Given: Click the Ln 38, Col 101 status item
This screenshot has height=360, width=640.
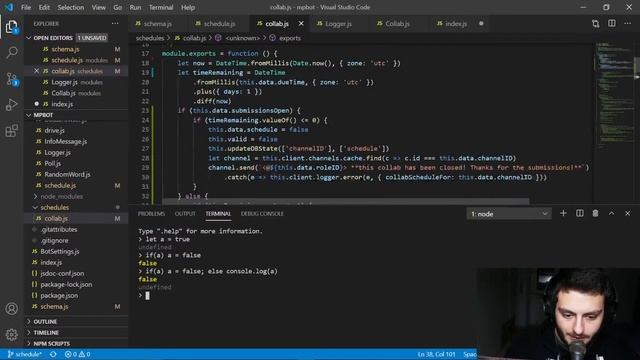Looking at the screenshot, I should [436, 354].
